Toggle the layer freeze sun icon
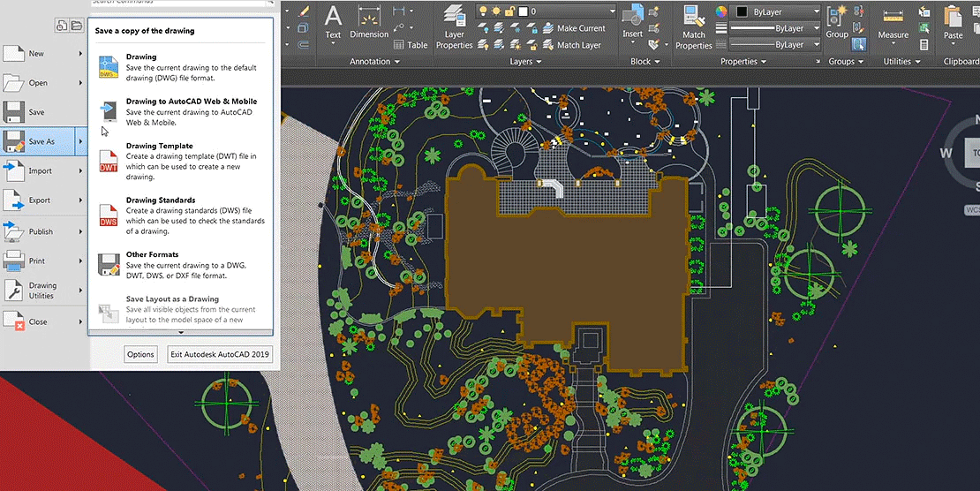 496,11
